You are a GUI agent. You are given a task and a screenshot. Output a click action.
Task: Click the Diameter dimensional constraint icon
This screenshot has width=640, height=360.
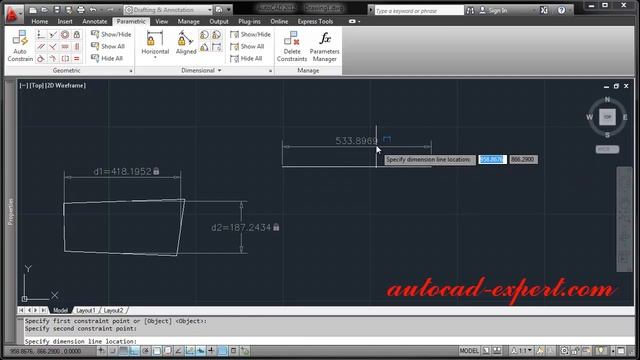[x=216, y=35]
